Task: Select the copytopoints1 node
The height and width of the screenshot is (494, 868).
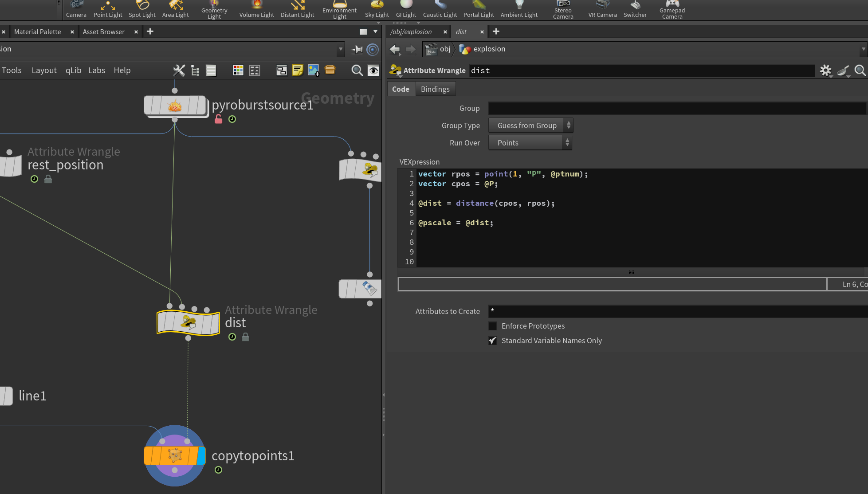Action: (175, 455)
